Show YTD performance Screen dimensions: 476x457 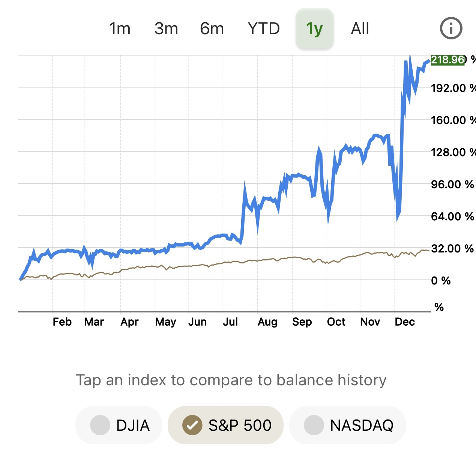click(x=264, y=29)
